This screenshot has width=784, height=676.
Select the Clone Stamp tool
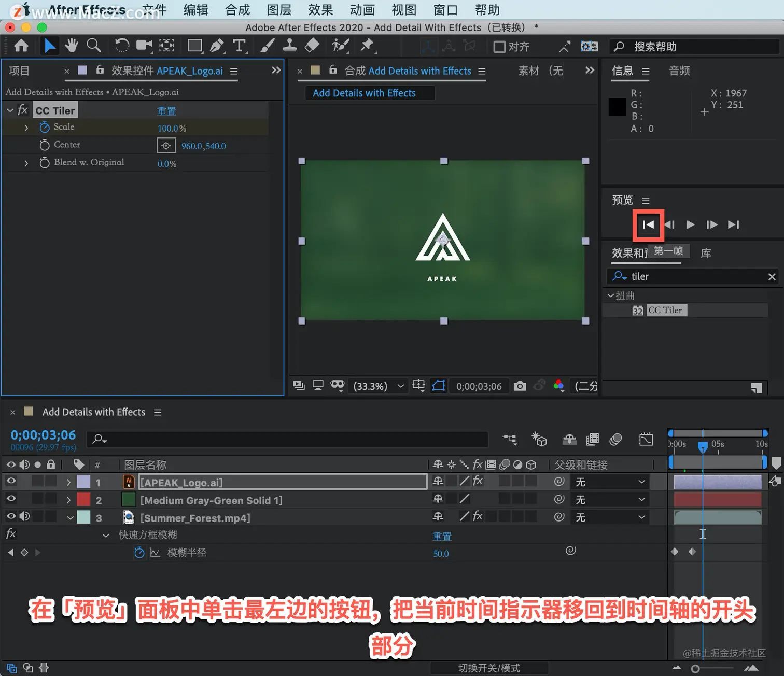click(x=289, y=46)
